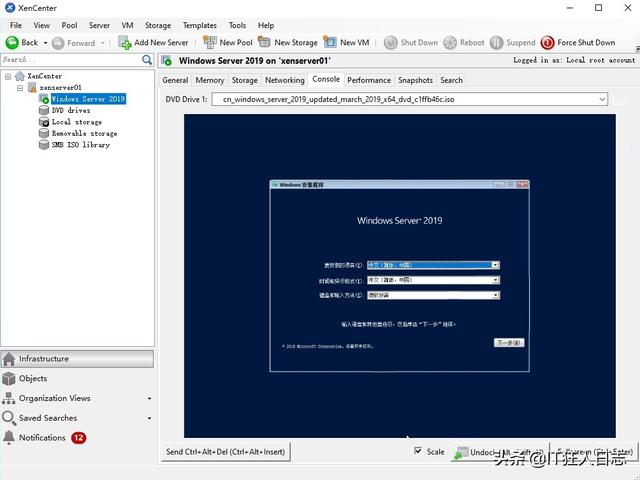The width and height of the screenshot is (640, 480).
Task: Open the VM menu
Action: pos(127,25)
